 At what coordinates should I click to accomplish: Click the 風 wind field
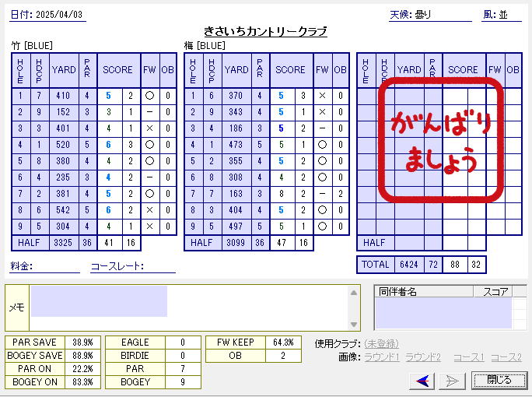[x=511, y=16]
